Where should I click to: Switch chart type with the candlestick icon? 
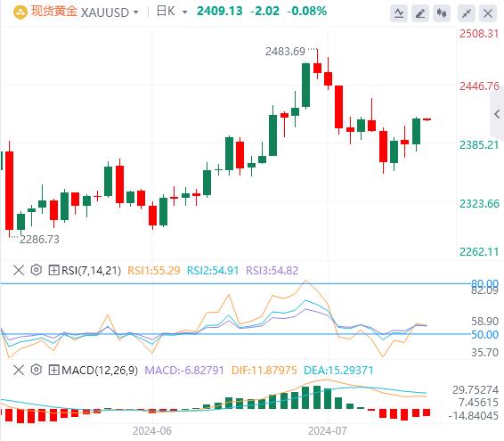click(x=442, y=13)
